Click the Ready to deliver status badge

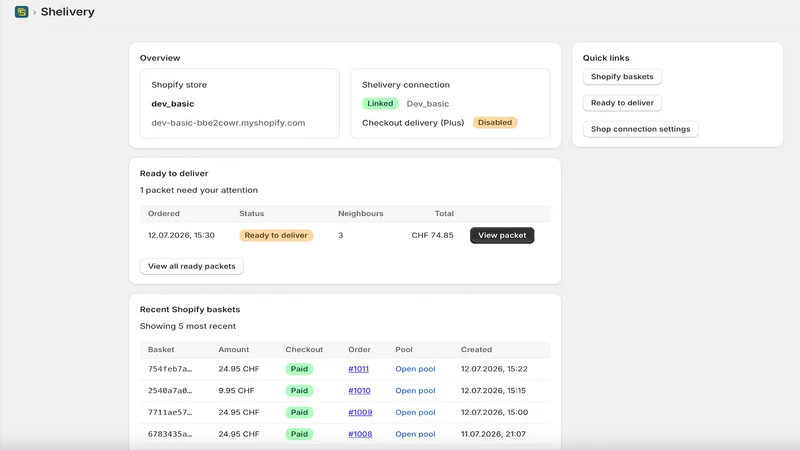276,235
